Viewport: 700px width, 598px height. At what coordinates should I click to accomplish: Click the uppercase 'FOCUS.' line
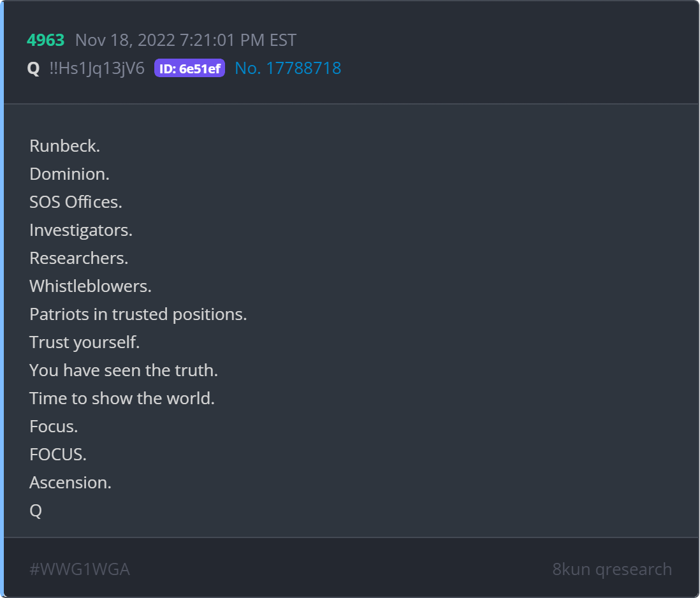(x=58, y=455)
